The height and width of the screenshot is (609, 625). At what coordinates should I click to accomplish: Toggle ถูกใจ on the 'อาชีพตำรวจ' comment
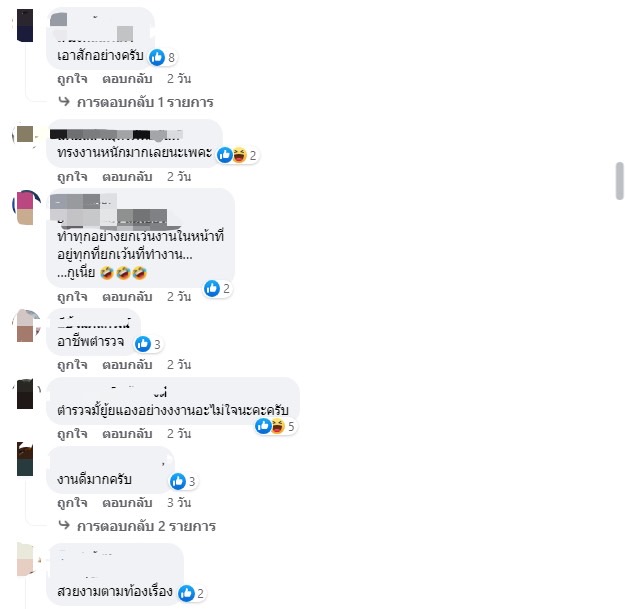pyautogui.click(x=72, y=364)
